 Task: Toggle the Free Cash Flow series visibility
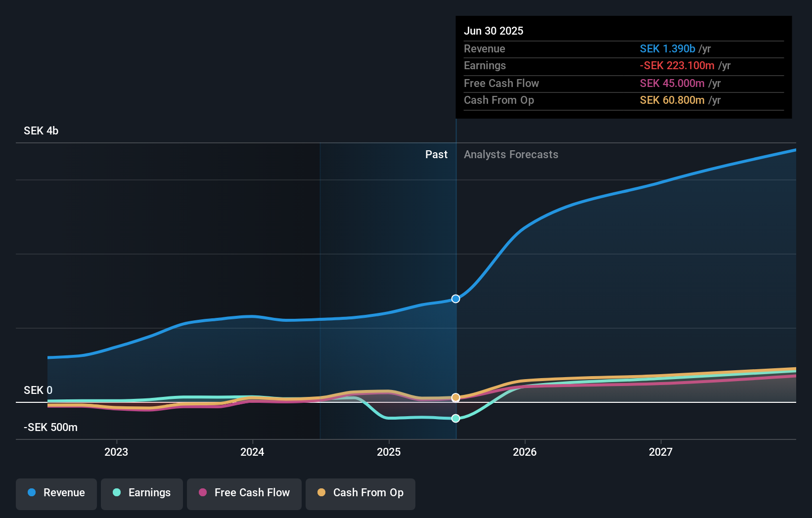(x=244, y=493)
